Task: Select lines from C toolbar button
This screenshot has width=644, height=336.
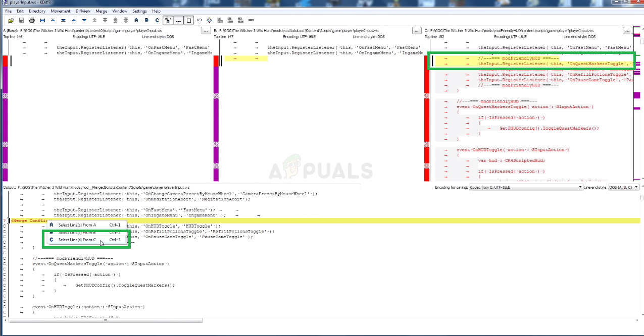Action: (x=157, y=20)
